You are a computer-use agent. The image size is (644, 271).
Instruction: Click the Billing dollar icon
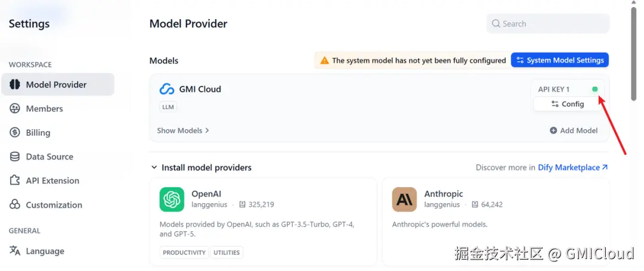15,133
